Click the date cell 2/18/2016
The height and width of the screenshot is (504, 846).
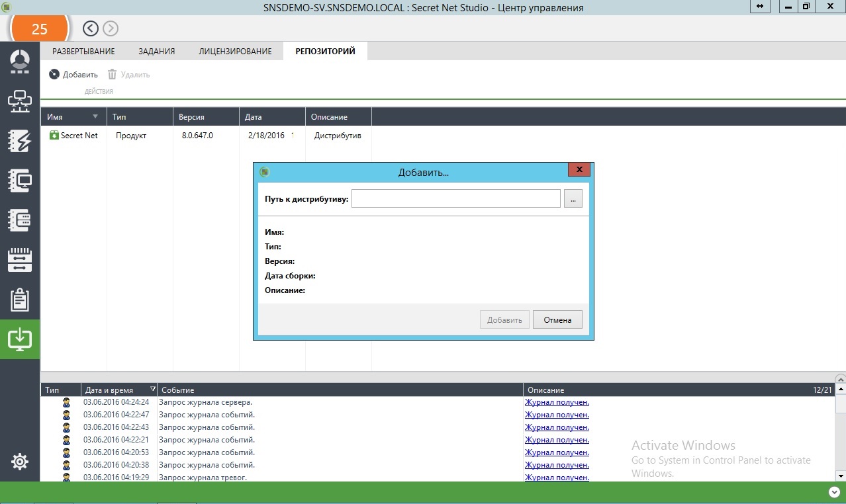pyautogui.click(x=266, y=136)
